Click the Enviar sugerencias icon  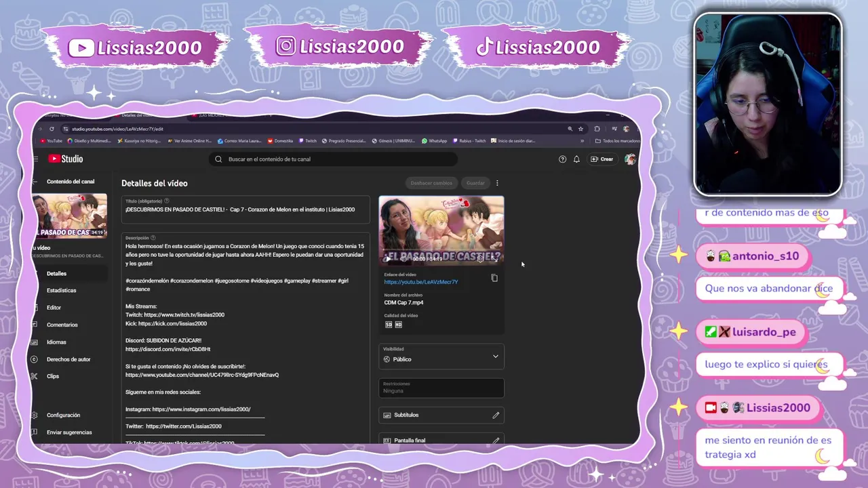[34, 432]
